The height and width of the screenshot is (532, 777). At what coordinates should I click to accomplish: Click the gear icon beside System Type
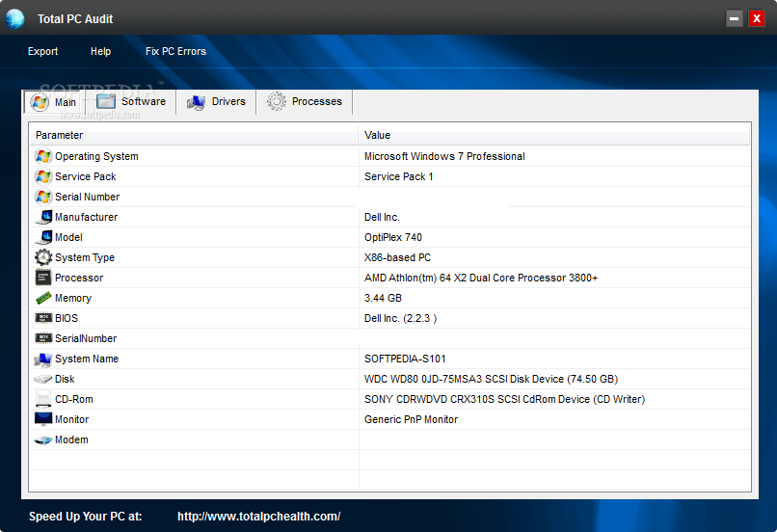click(x=43, y=257)
